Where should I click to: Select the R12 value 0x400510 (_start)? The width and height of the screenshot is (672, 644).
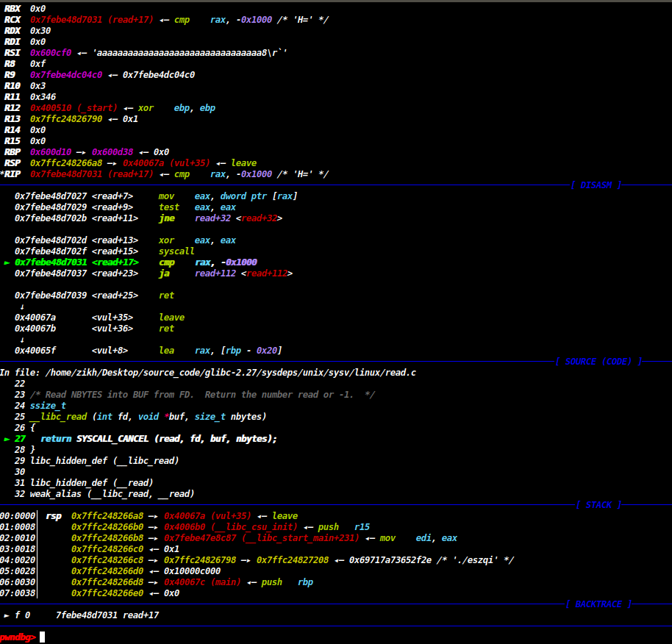tap(74, 108)
